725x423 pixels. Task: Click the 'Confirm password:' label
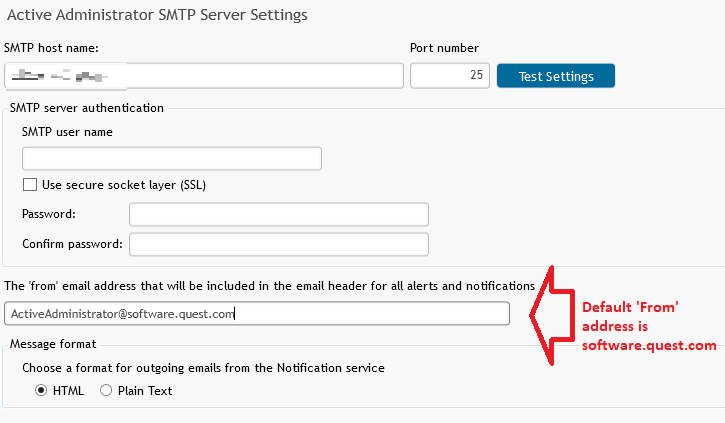(x=72, y=244)
